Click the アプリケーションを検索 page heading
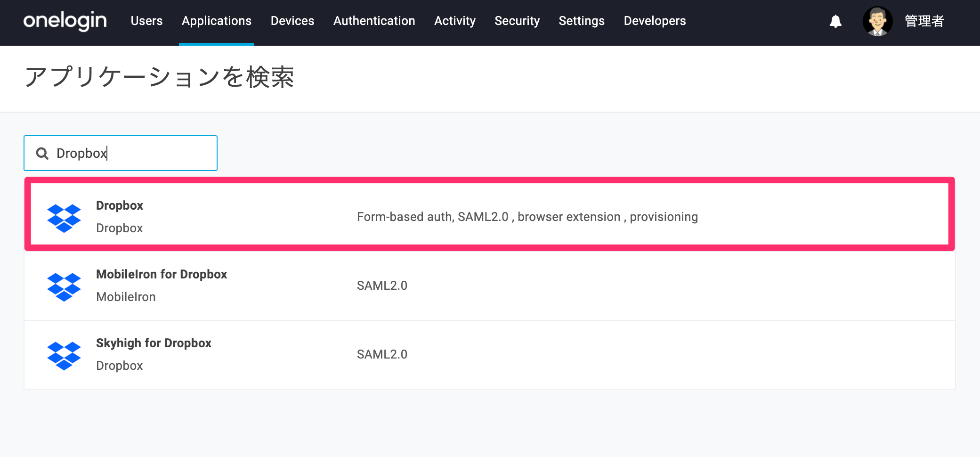 point(160,77)
